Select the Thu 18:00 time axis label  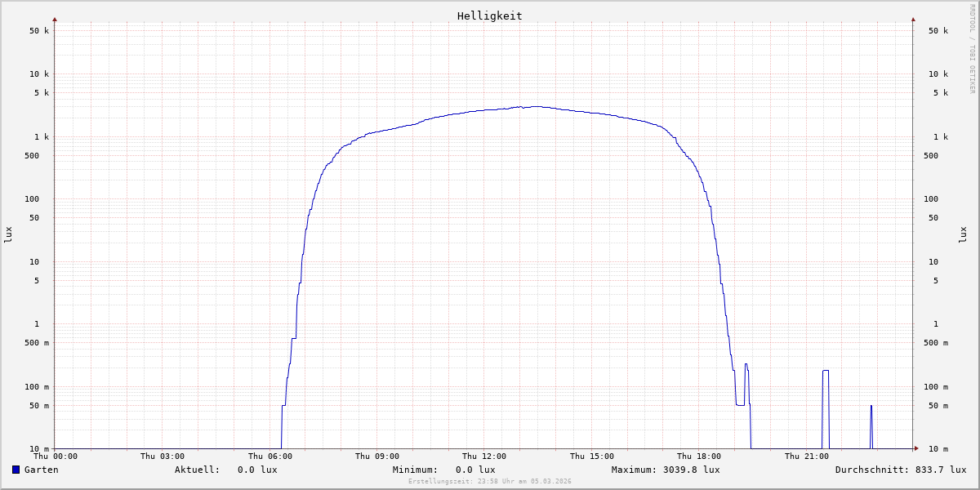[x=698, y=457]
